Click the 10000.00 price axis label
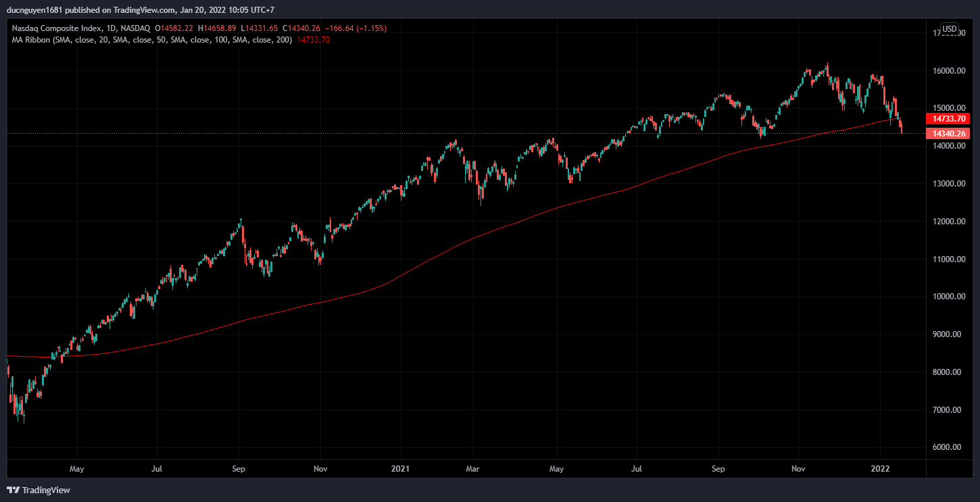 coord(948,297)
